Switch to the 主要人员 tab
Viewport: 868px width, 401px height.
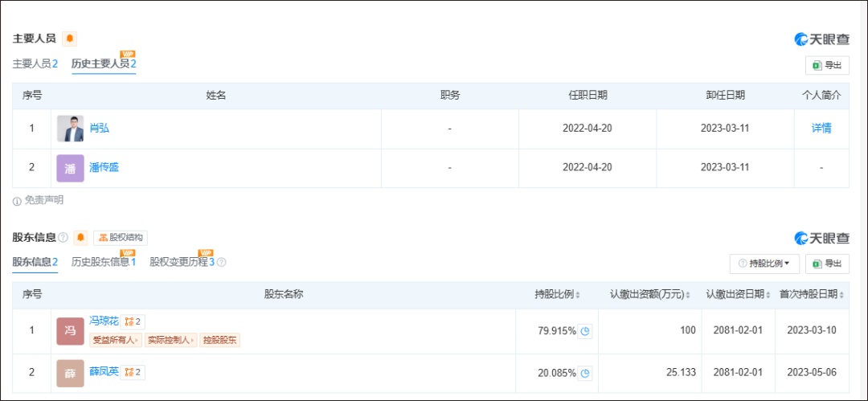pyautogui.click(x=35, y=63)
